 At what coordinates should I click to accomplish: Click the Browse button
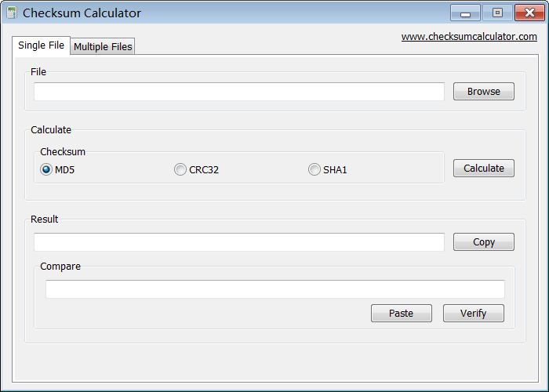point(484,92)
